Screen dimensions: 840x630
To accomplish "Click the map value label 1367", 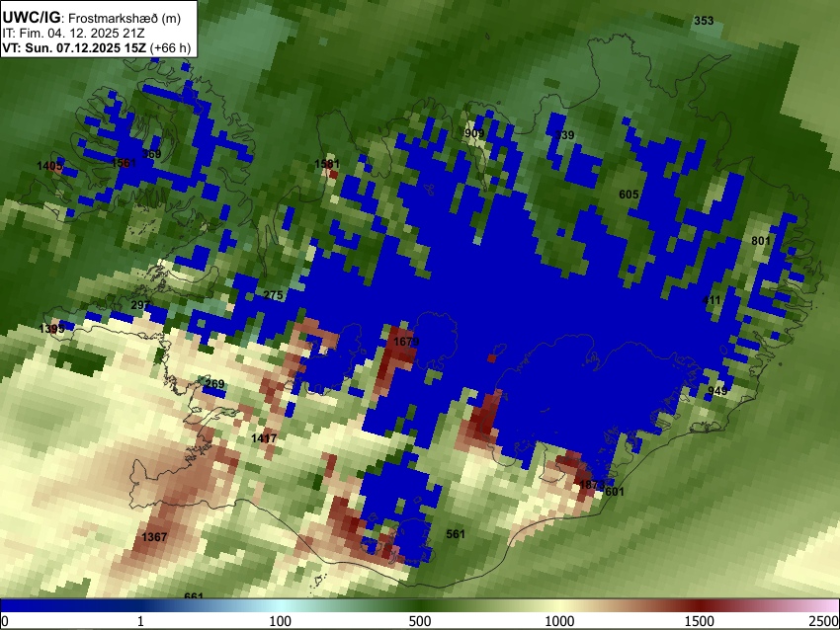I will click(x=154, y=537).
